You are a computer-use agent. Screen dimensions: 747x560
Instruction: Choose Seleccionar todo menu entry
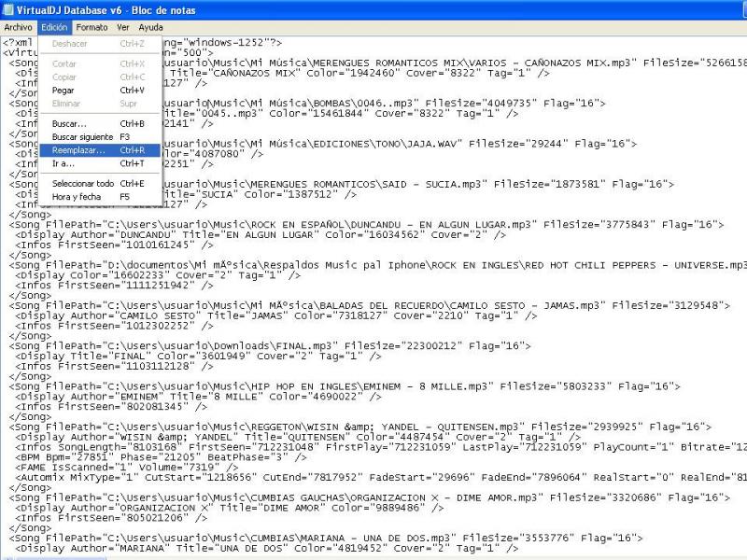click(100, 184)
